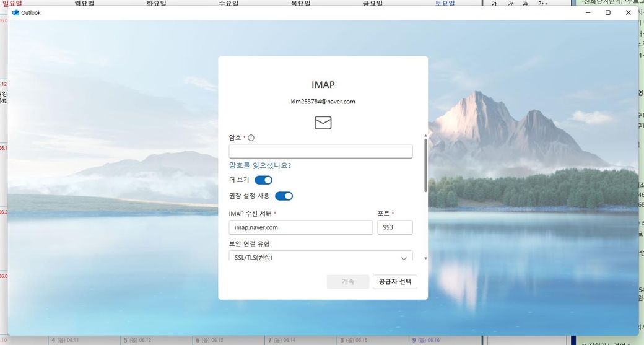
Task: Open the 암호를 잊으셨나요? link
Action: click(260, 165)
